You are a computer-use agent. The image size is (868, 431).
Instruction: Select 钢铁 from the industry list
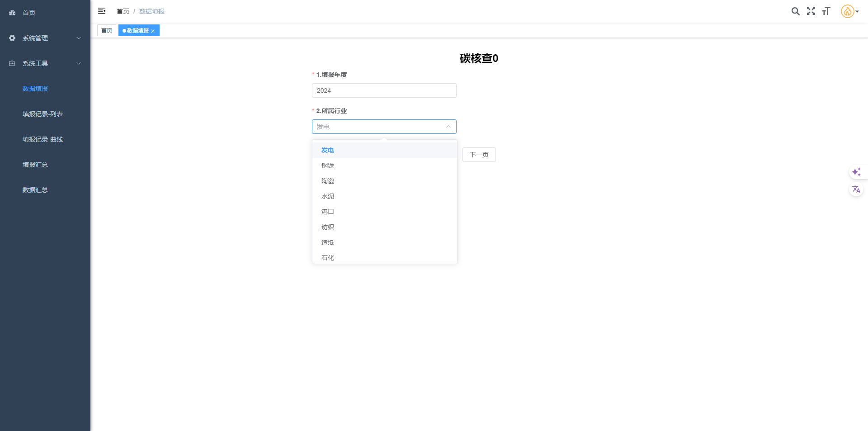point(385,166)
